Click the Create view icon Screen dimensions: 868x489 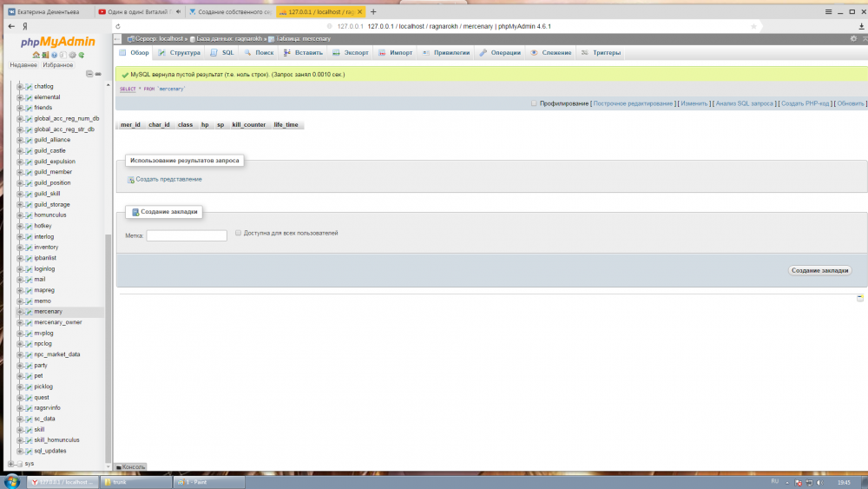coord(131,180)
